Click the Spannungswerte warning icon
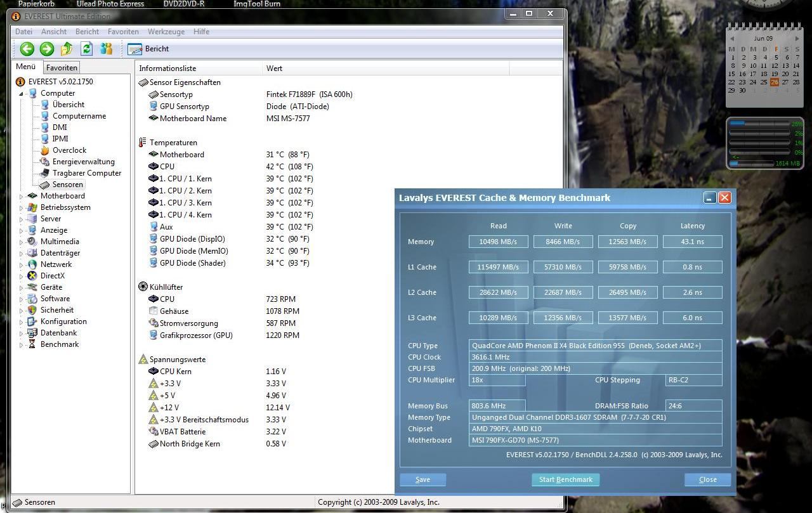812x513 pixels. (143, 360)
